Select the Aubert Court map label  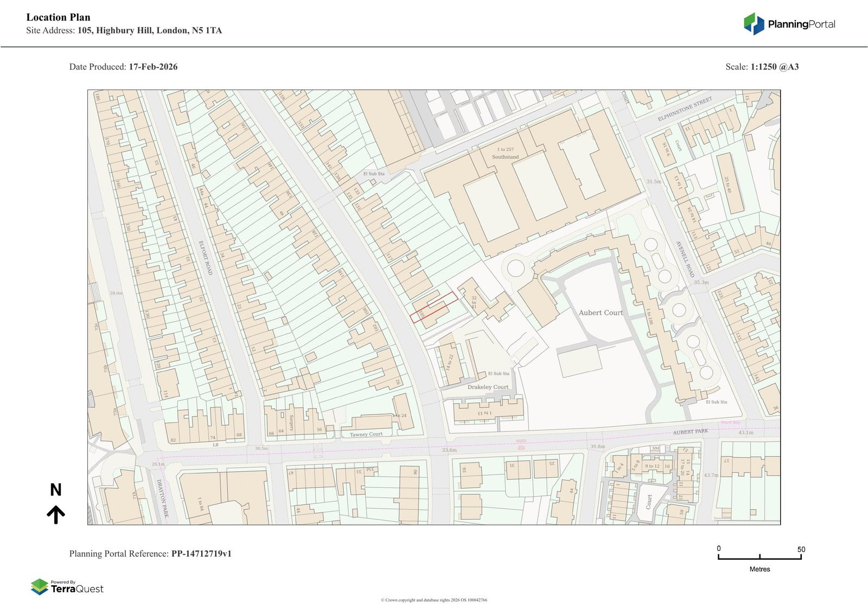(601, 313)
